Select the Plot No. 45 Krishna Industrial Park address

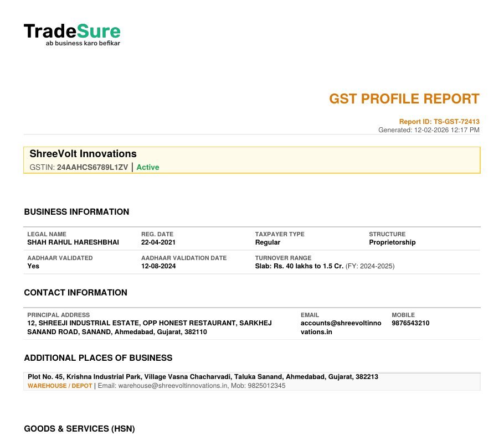click(203, 377)
